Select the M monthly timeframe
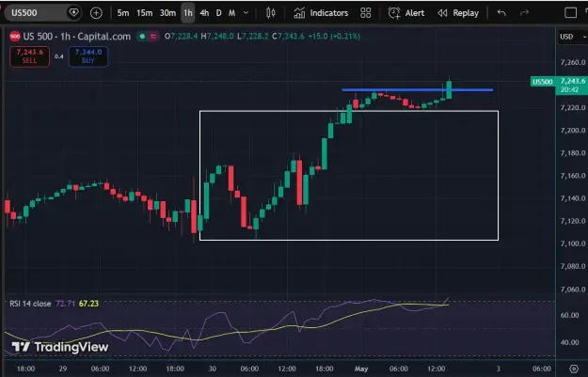This screenshot has width=588, height=377. pos(232,13)
